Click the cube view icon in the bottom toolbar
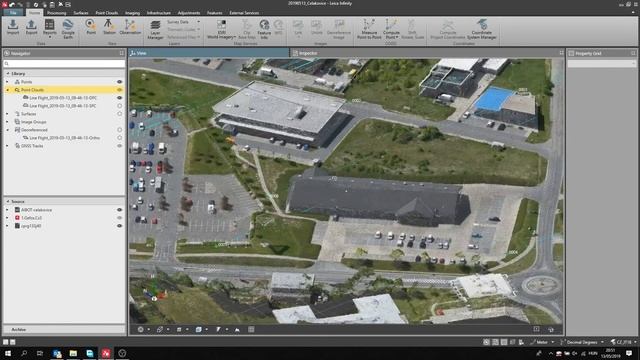Viewport: 640px width, 360px height. click(198, 329)
